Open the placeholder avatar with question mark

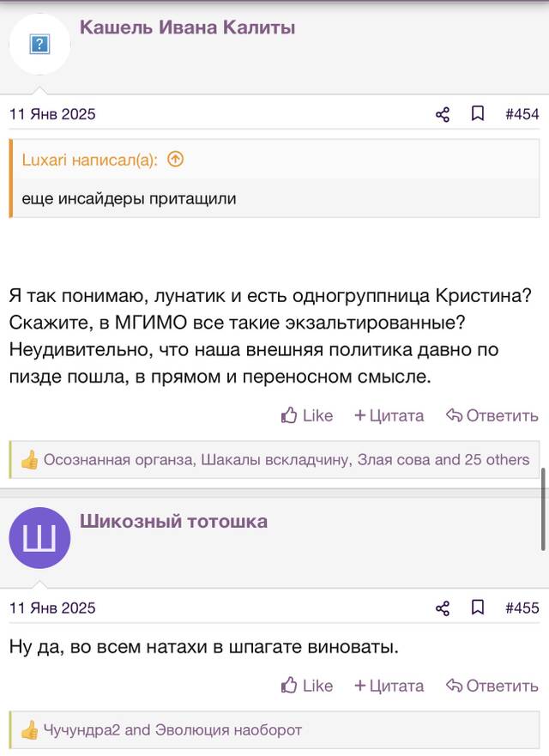click(x=39, y=45)
